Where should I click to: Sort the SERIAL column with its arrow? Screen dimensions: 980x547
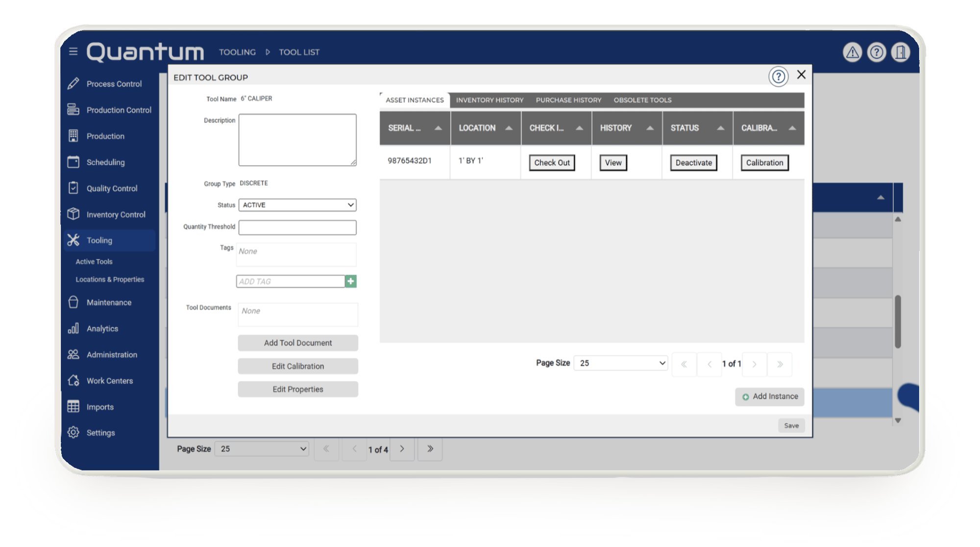click(x=438, y=127)
